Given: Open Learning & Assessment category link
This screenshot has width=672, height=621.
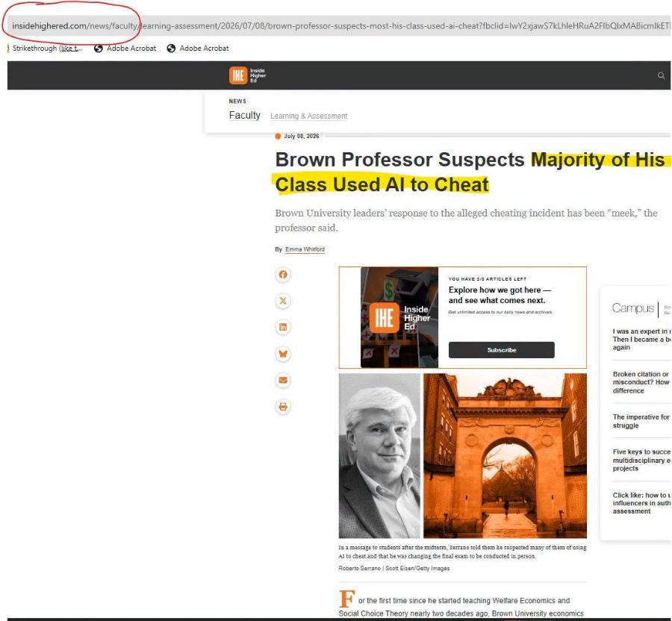Looking at the screenshot, I should 308,116.
